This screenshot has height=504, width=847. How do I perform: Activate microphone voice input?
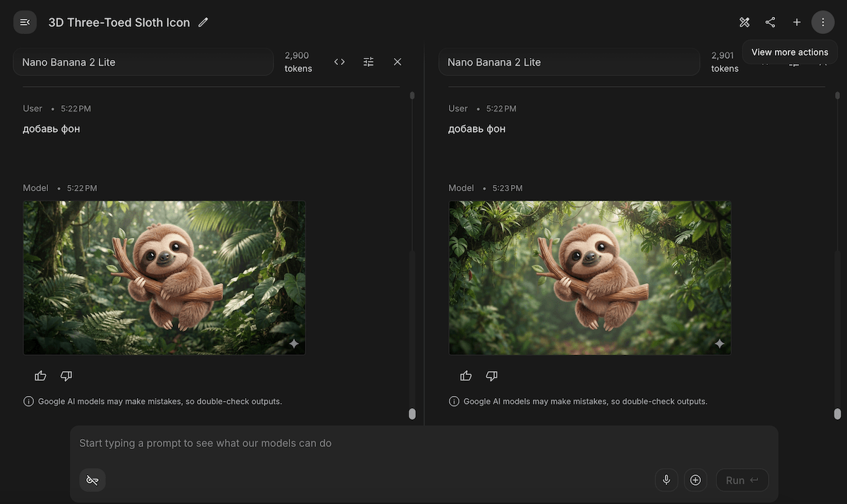point(666,480)
